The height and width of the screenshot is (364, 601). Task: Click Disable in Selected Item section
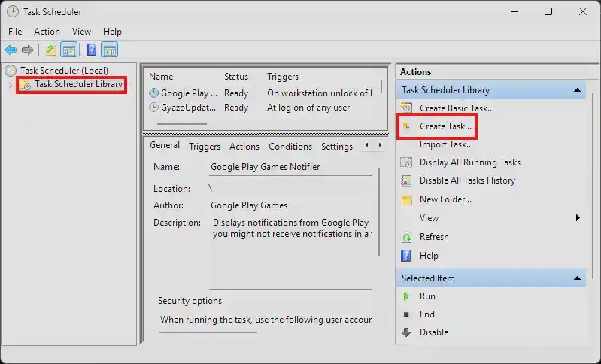[434, 332]
